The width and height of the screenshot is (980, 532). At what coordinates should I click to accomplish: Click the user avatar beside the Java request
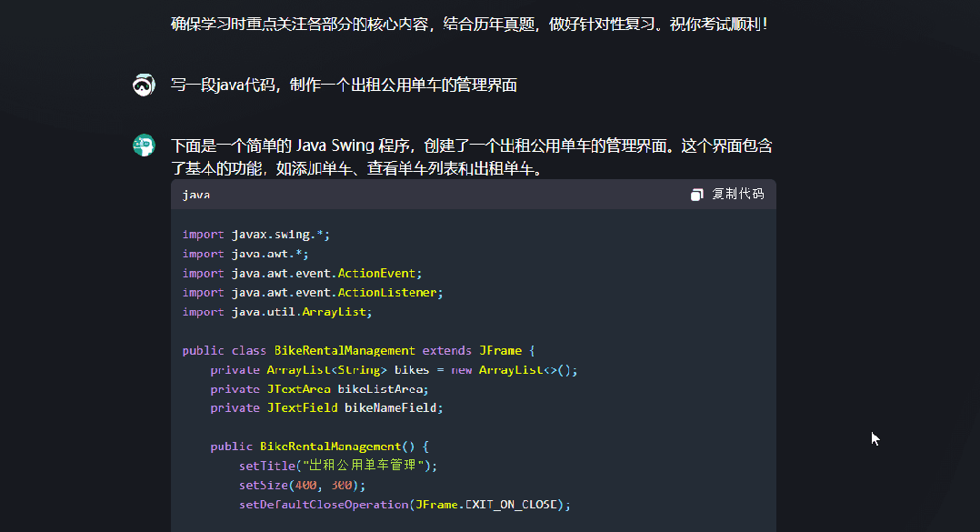(144, 85)
